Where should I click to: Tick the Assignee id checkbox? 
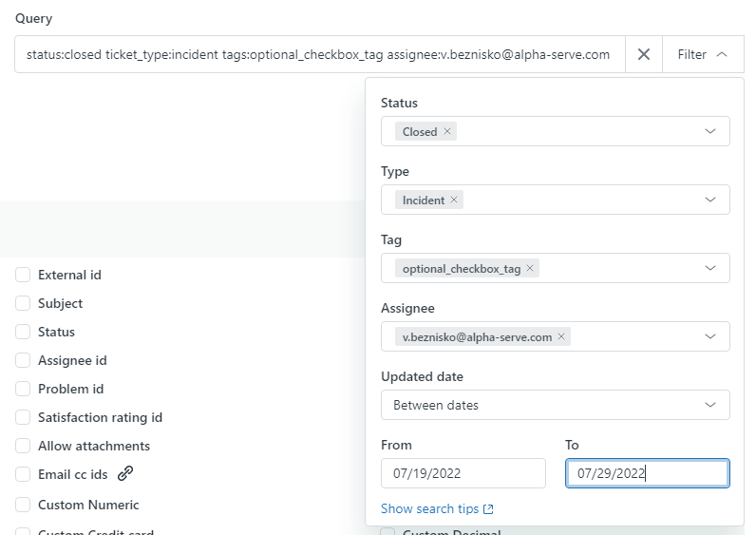point(23,361)
